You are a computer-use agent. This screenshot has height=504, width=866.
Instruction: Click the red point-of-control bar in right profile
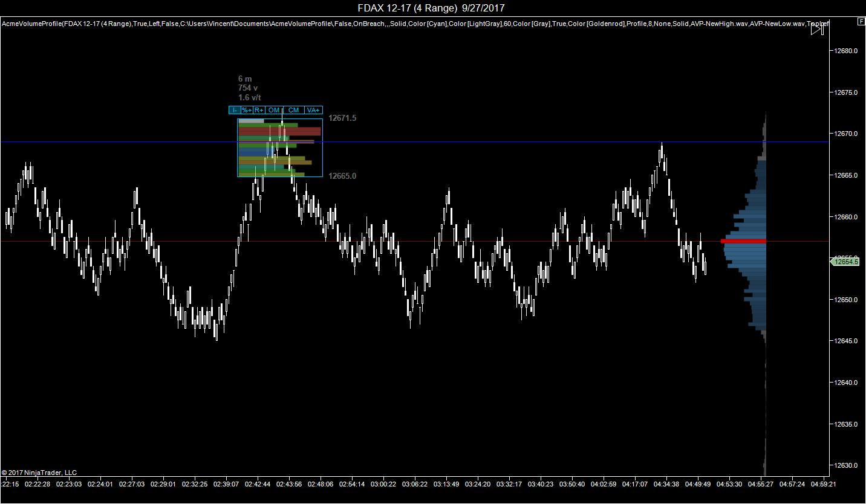(x=743, y=241)
